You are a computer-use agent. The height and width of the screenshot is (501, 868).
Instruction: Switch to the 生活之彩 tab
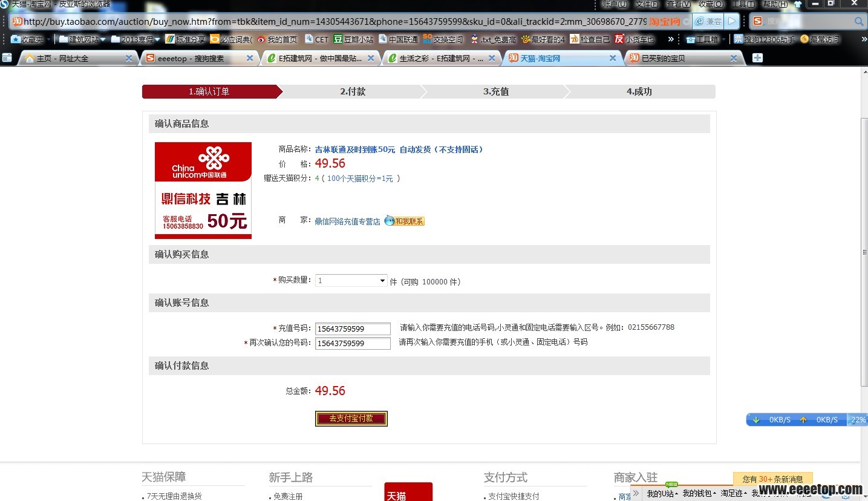442,58
